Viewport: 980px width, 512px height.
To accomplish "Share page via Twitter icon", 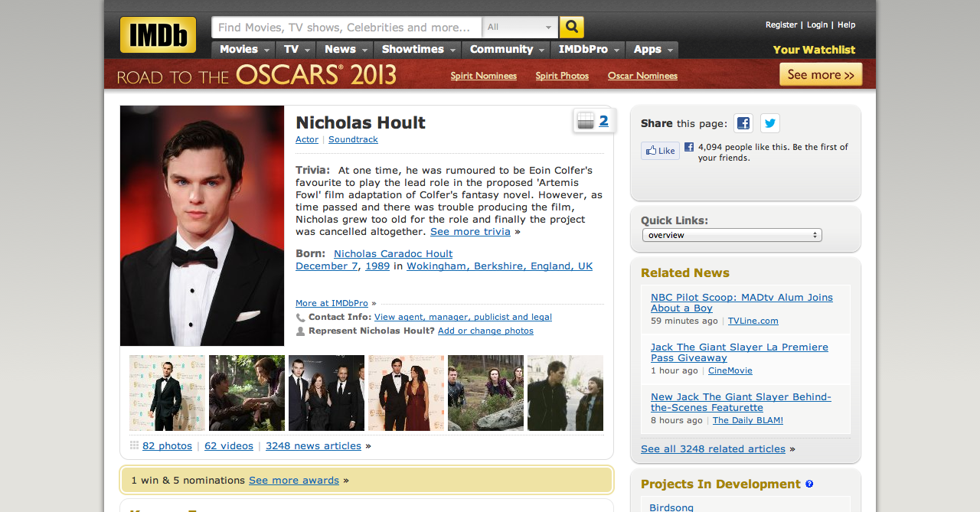I will pyautogui.click(x=770, y=123).
